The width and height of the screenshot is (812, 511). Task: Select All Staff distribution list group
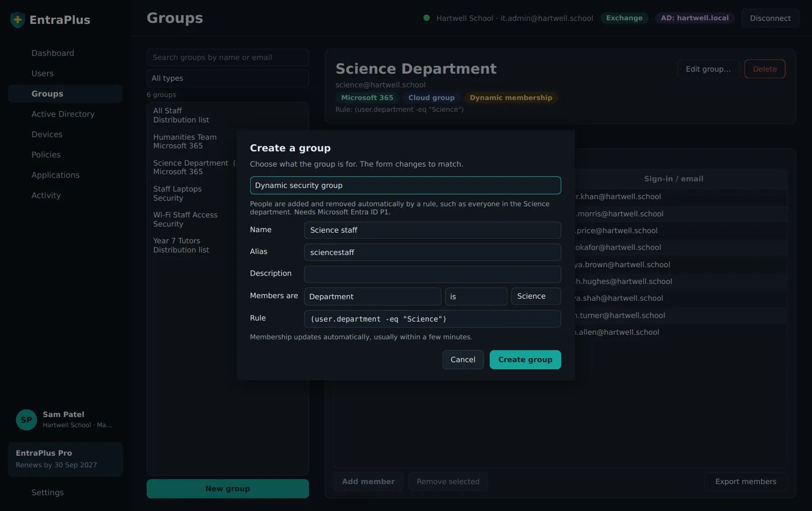click(227, 115)
